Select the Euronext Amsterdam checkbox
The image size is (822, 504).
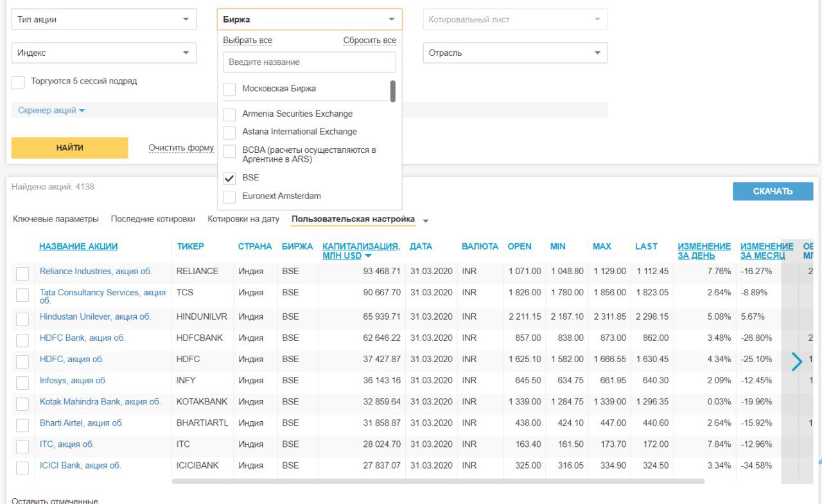coord(229,196)
